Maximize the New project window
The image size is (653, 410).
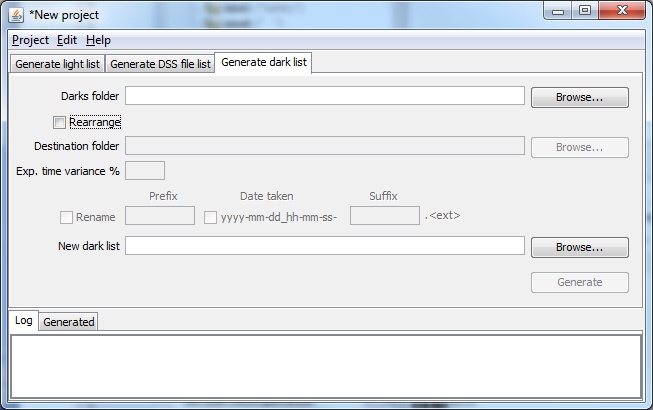point(585,10)
